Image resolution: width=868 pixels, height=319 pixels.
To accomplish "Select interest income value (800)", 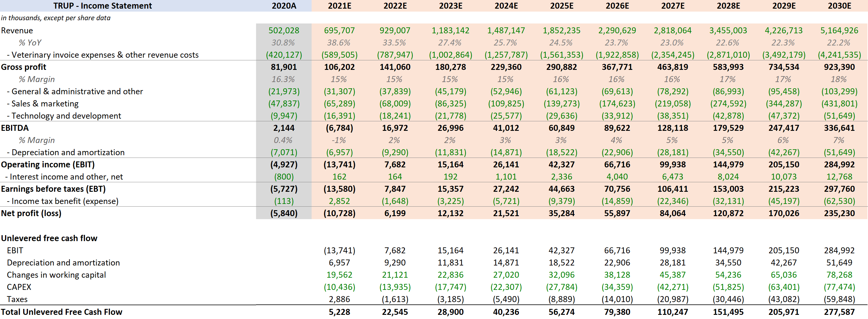I will 284,176.
